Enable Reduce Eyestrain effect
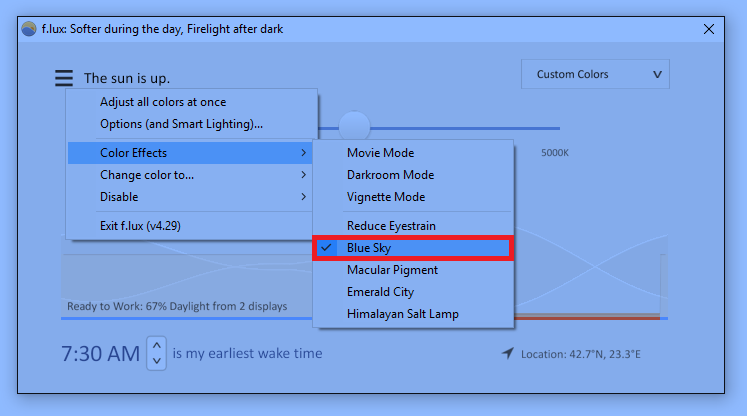Viewport: 747px width, 416px height. pyautogui.click(x=413, y=226)
